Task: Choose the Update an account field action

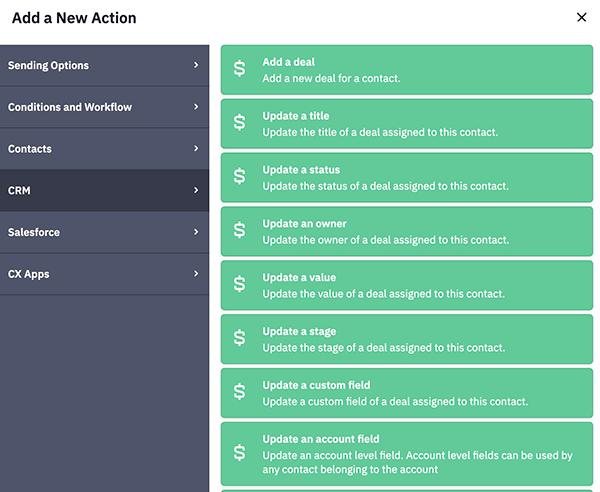Action: coord(407,454)
